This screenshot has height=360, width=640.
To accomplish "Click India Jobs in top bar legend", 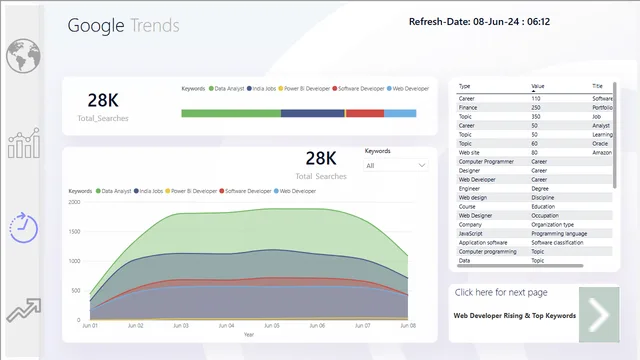I will click(261, 89).
